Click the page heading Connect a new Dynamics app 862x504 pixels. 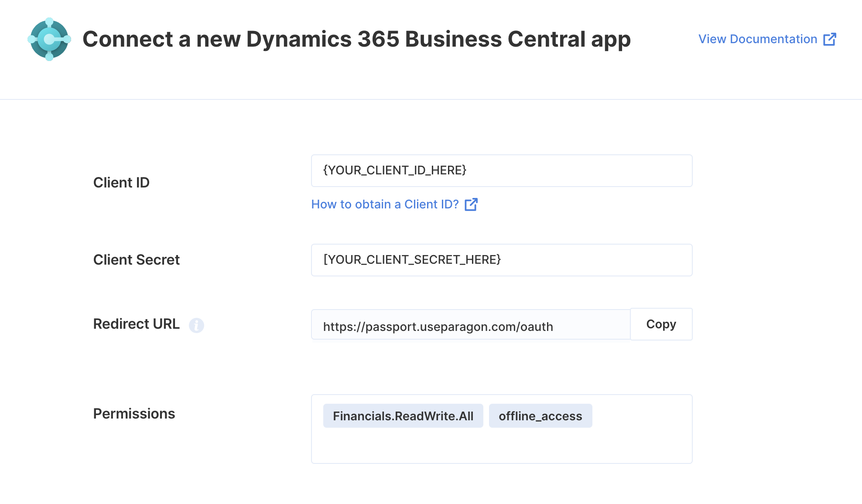(x=356, y=39)
